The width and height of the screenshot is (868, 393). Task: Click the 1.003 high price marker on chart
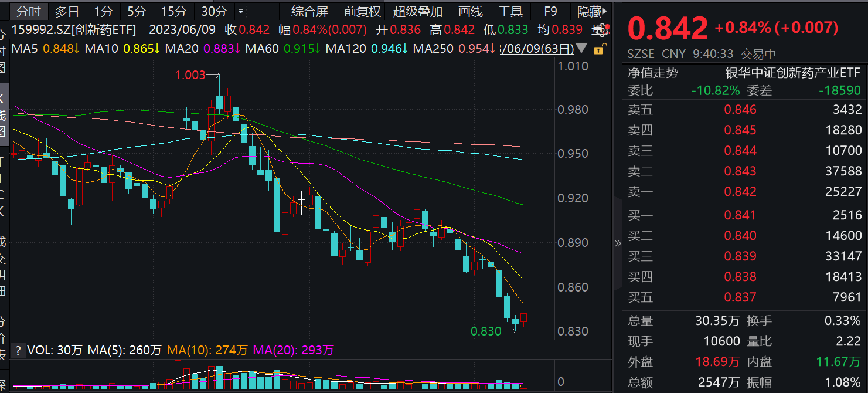pos(190,75)
